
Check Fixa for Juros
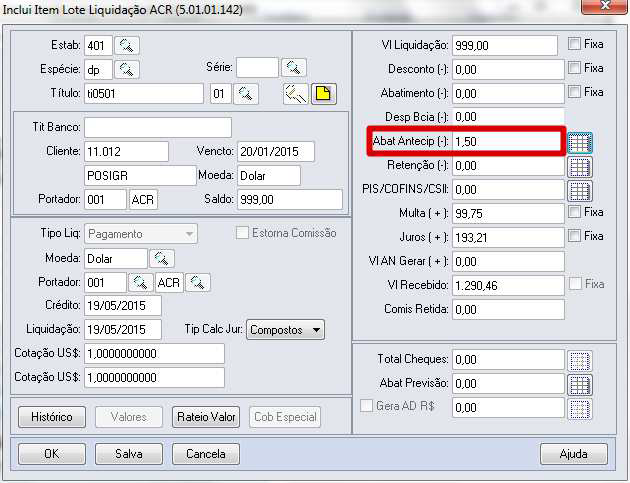(x=575, y=235)
